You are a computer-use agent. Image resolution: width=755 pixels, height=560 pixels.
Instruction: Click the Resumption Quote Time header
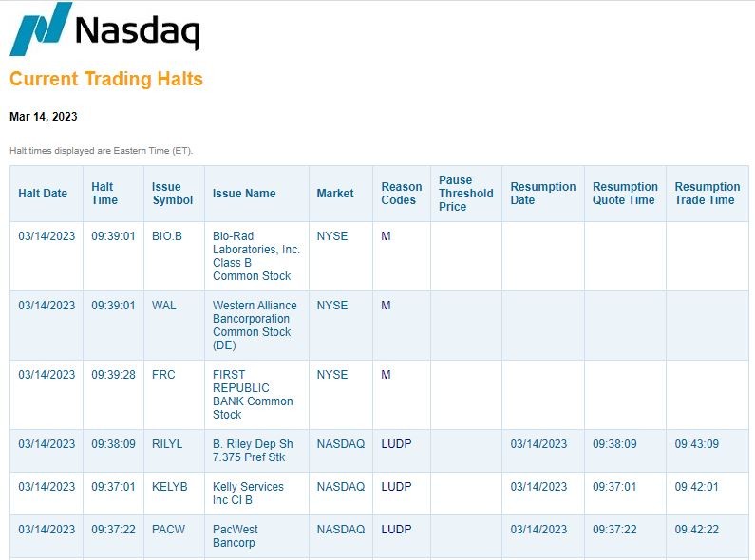(x=625, y=194)
